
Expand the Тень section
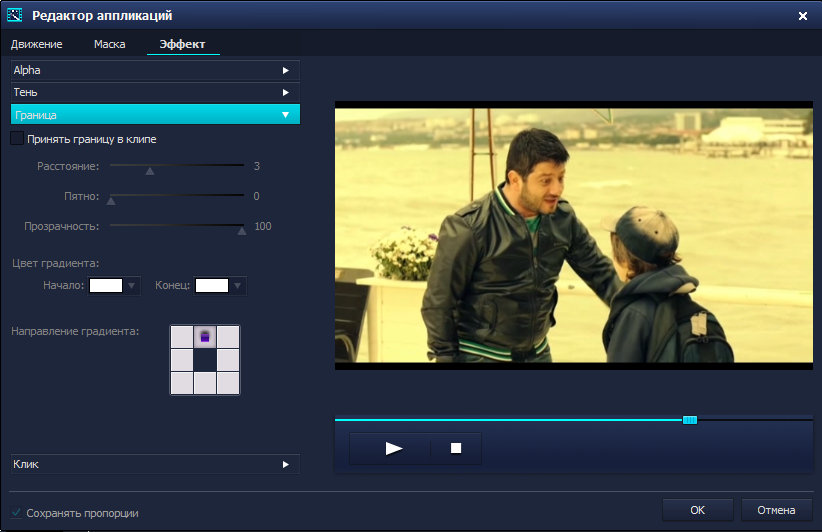coord(155,92)
